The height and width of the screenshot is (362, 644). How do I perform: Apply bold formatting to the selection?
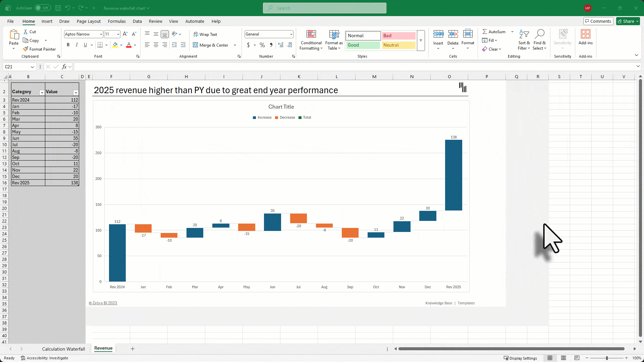point(68,45)
